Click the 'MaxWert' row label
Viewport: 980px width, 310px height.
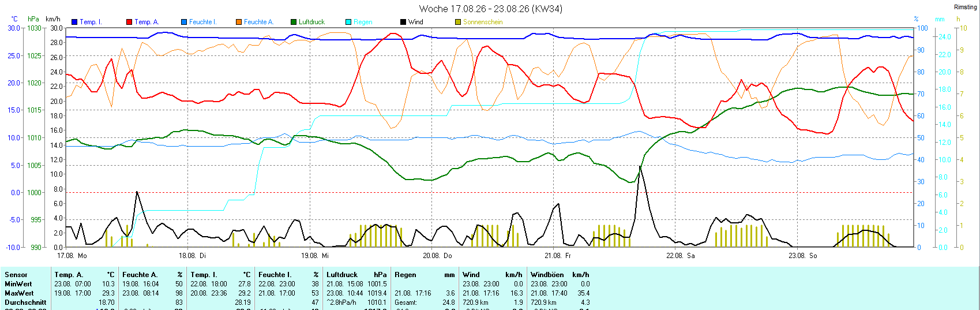pyautogui.click(x=19, y=293)
